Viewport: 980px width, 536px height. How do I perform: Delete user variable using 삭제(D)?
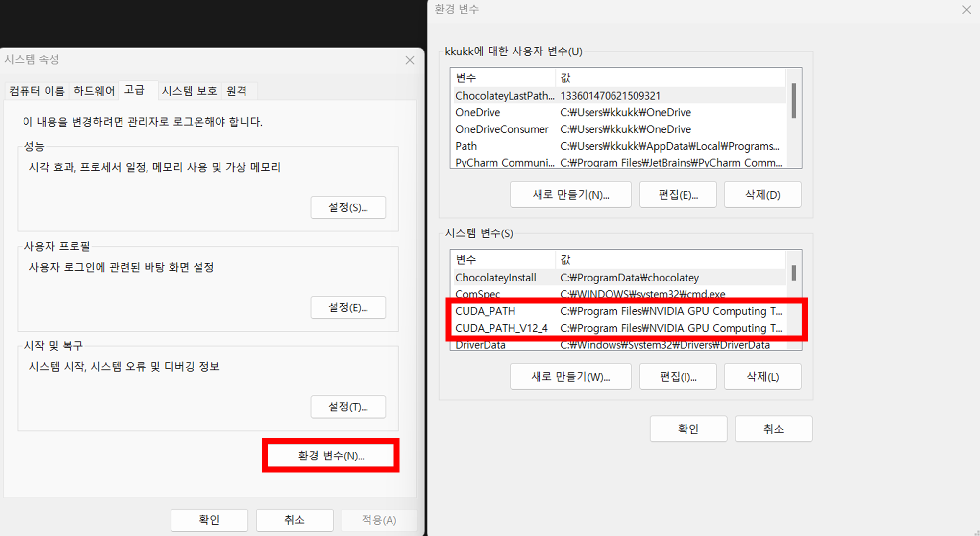click(762, 195)
